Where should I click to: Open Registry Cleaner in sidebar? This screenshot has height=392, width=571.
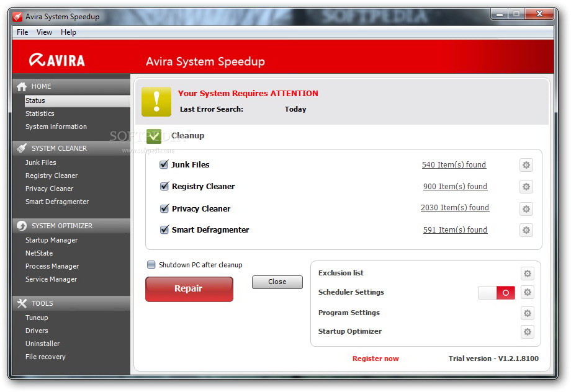click(52, 176)
